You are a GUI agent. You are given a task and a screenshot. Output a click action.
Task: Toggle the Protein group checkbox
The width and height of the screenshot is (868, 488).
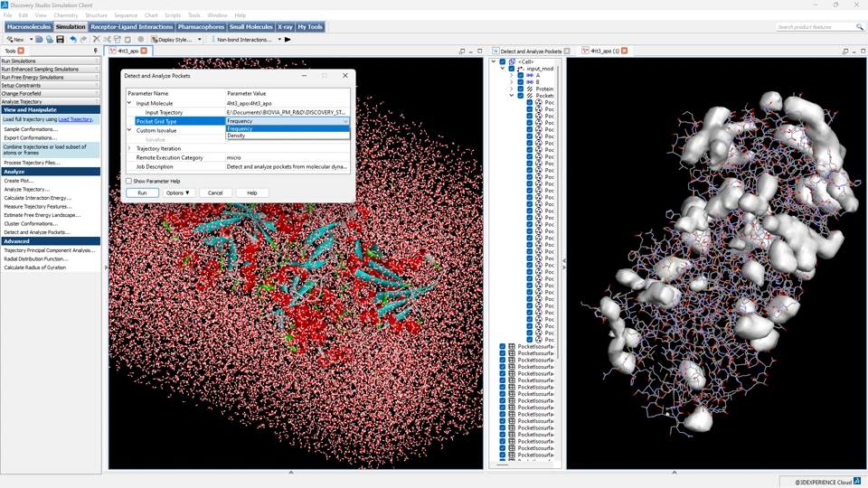tap(521, 89)
